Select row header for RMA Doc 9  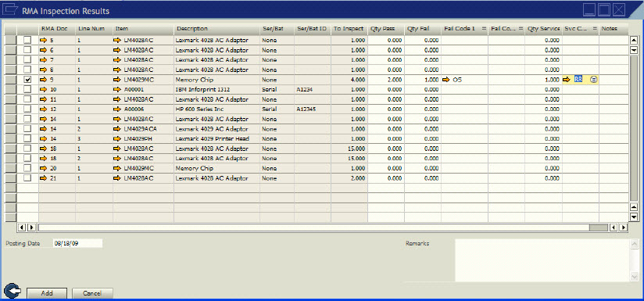click(10, 80)
